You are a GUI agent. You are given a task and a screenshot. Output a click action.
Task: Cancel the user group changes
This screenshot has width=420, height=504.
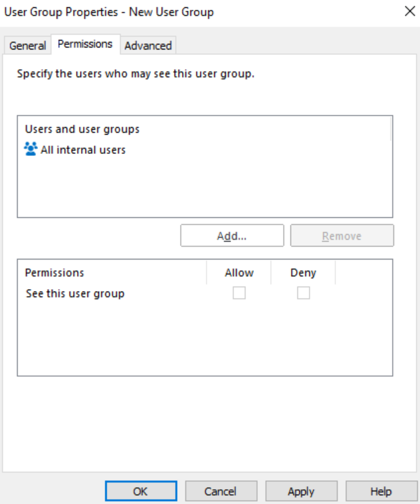point(221,491)
